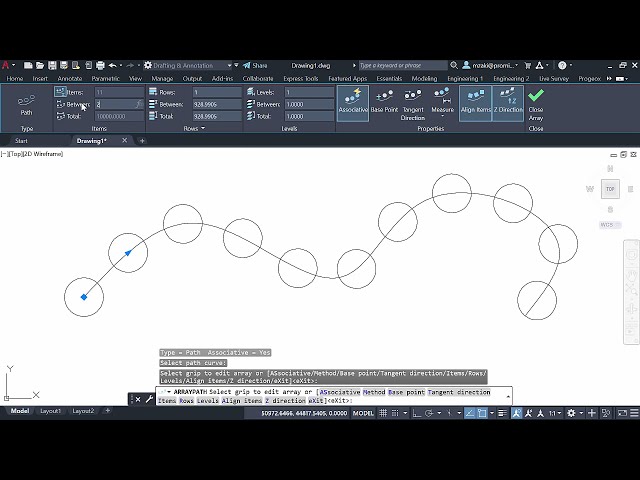This screenshot has height=480, width=640.
Task: Open the Drafting & Annotation workspace dropdown
Action: [x=229, y=65]
